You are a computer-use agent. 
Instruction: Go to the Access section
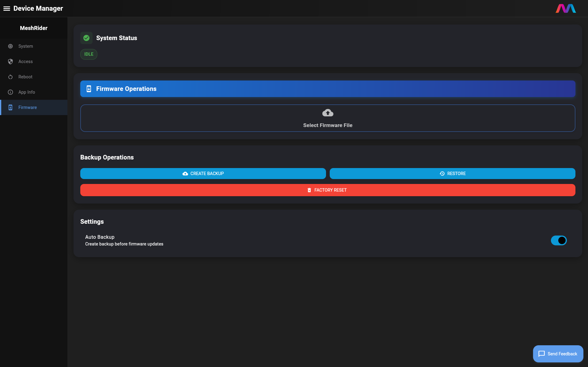(34, 62)
